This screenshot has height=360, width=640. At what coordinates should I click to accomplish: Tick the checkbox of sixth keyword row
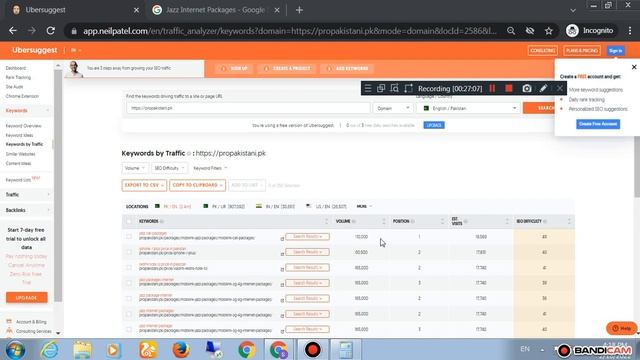129,314
